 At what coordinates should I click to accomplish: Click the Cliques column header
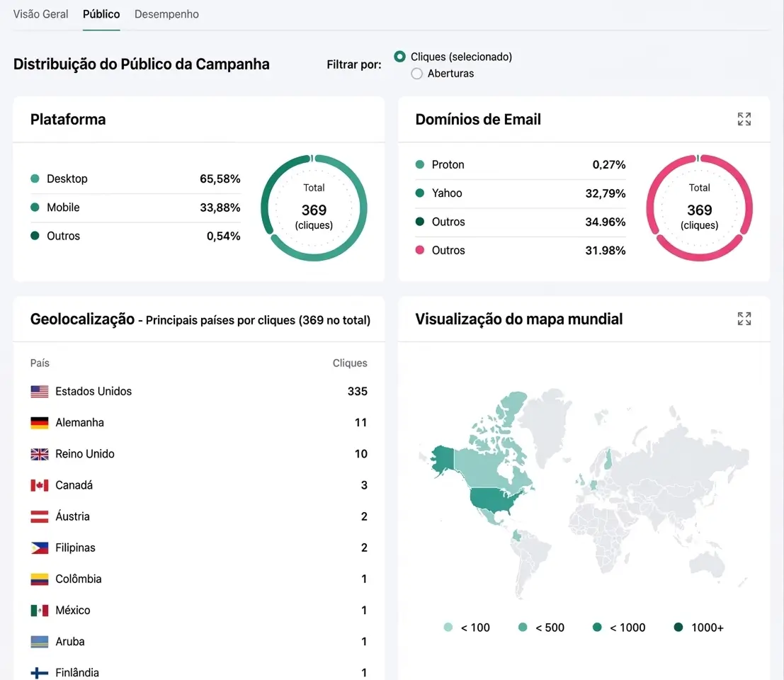tap(350, 363)
